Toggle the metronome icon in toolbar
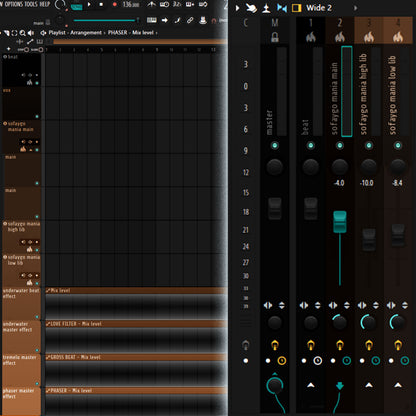The height and width of the screenshot is (416, 416). [152, 4]
